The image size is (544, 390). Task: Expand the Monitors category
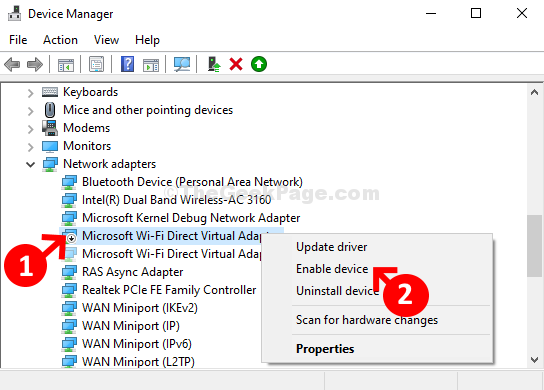pos(31,147)
